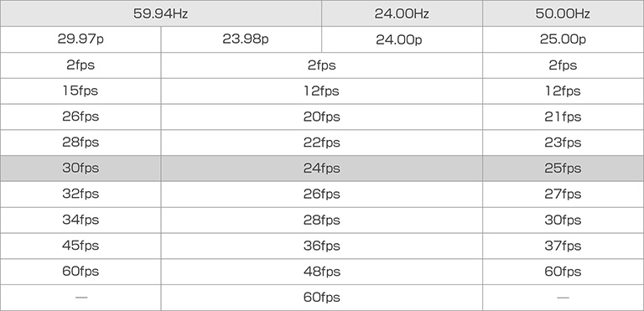Click the 60fps cell in bottom row
Viewport: 644px width, 311px height.
click(322, 298)
